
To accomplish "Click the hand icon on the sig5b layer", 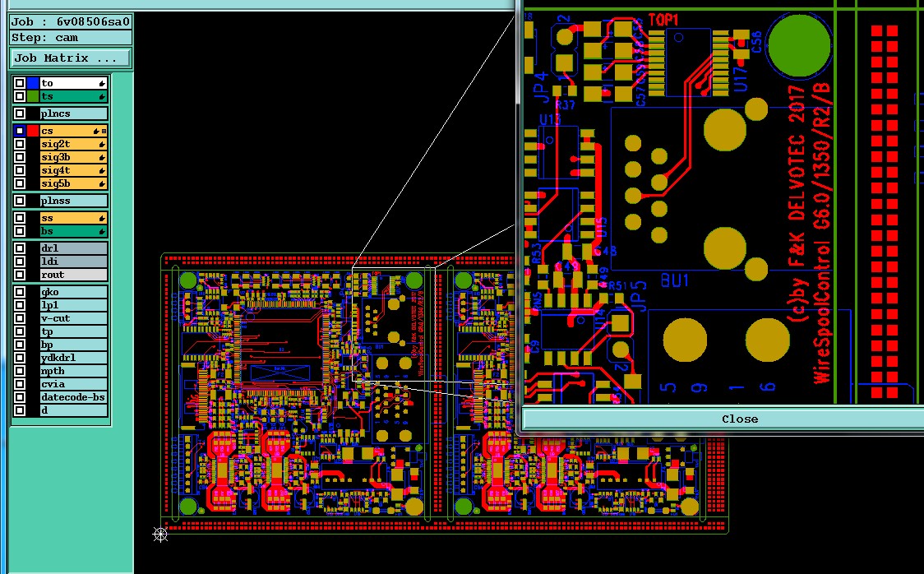I will click(102, 184).
